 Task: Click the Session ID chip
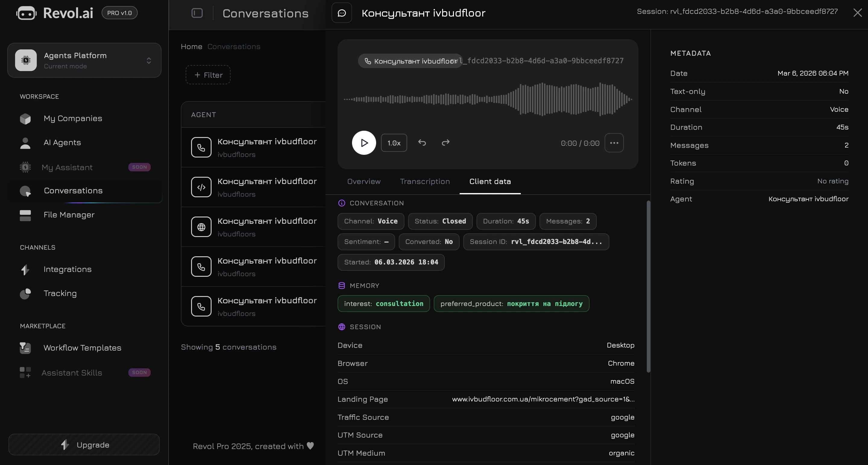[x=536, y=242]
